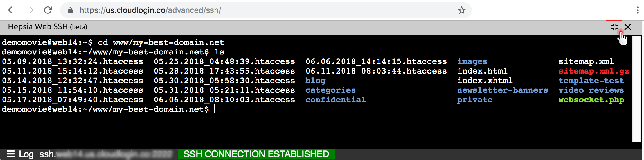Image resolution: width=644 pixels, height=160 pixels.
Task: Exit full screen mode of Web SSH
Action: click(x=614, y=27)
